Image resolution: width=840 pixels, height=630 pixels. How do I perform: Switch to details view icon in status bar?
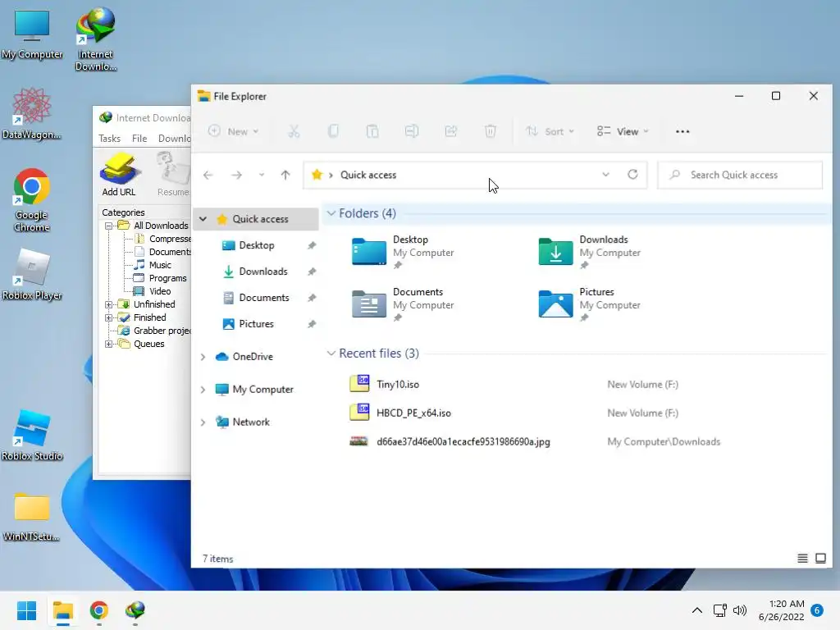(x=802, y=559)
